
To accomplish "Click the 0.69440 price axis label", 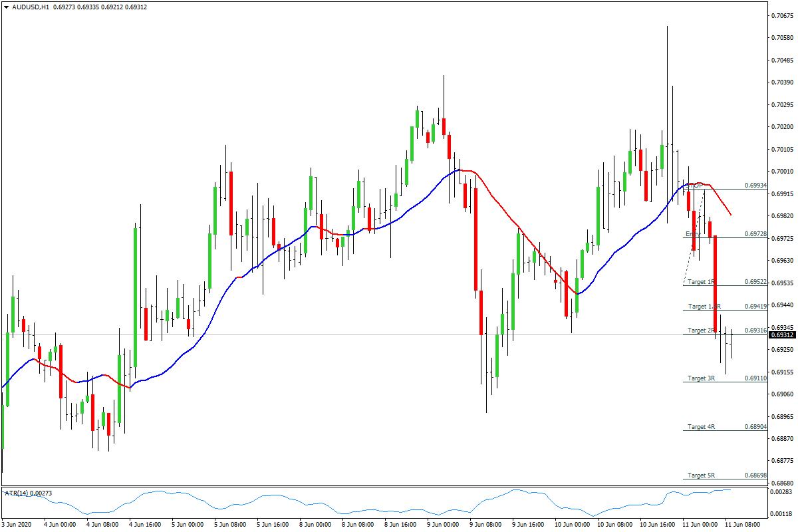I will pyautogui.click(x=783, y=305).
